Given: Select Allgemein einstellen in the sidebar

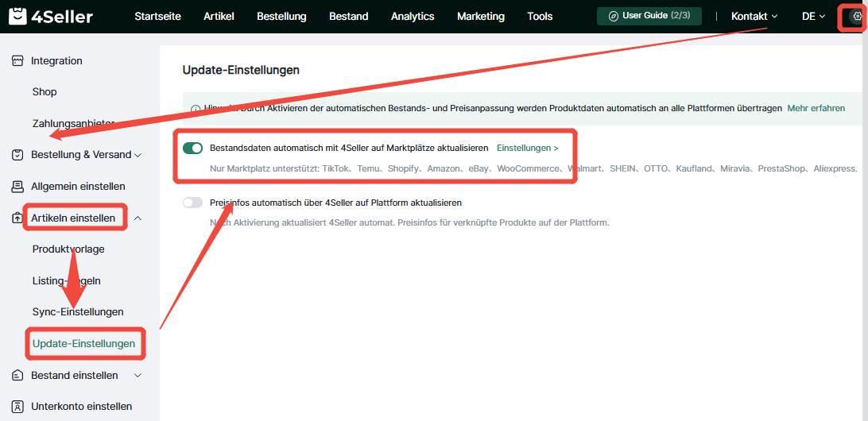Looking at the screenshot, I should point(78,187).
